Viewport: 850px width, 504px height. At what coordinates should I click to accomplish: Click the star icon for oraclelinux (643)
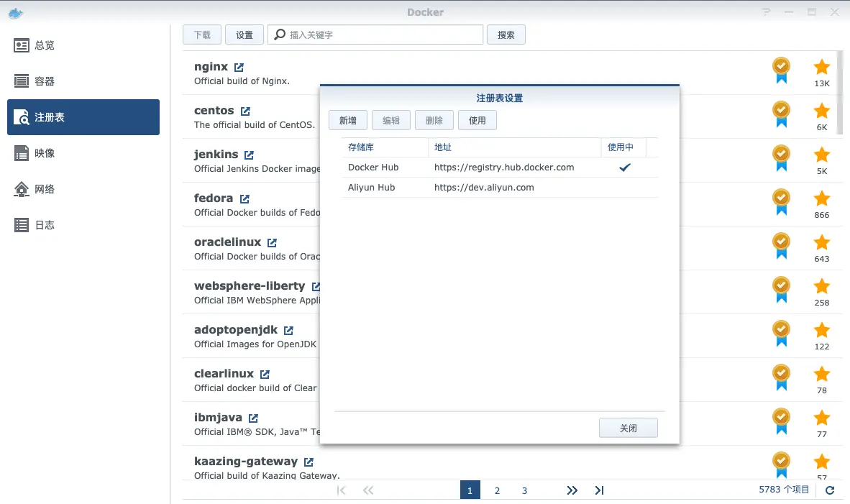822,243
